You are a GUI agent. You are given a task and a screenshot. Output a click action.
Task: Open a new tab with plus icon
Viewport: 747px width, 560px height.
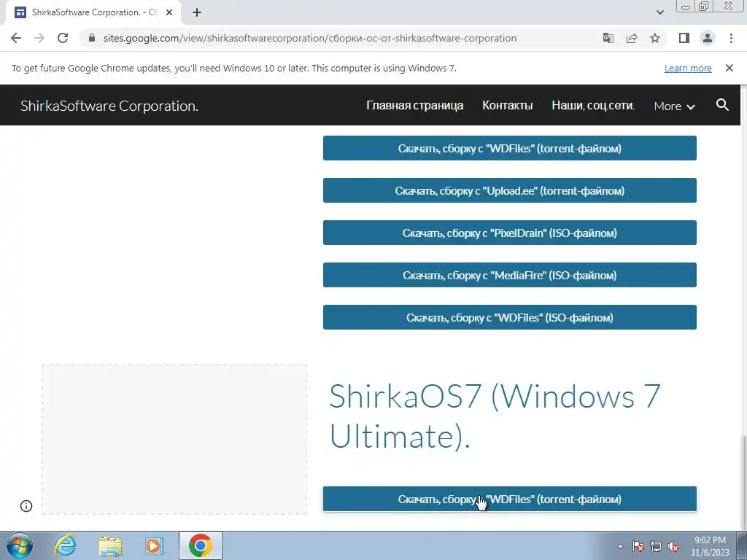tap(197, 12)
